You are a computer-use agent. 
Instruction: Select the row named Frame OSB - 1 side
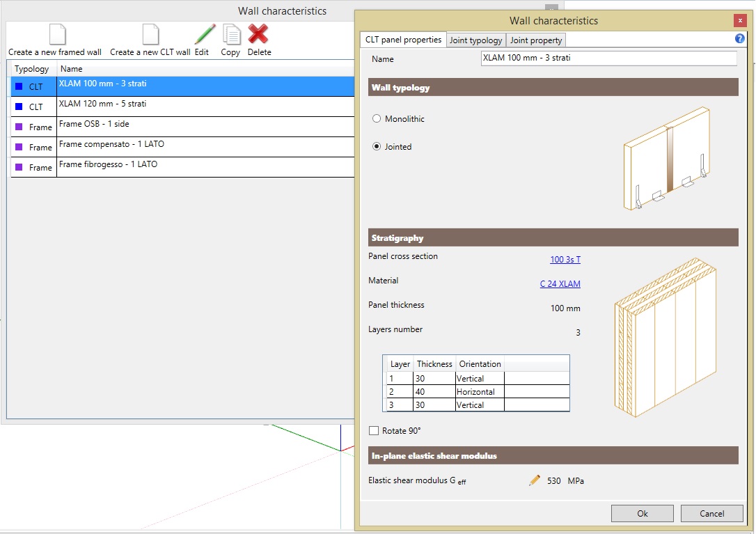[x=182, y=127]
